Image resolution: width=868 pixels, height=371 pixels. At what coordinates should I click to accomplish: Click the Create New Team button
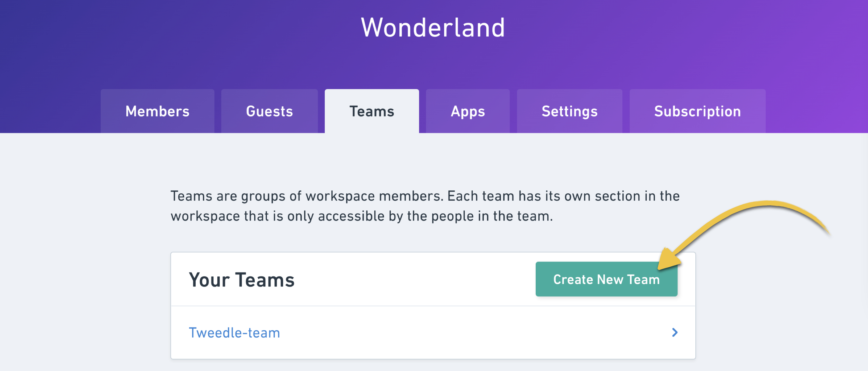pyautogui.click(x=606, y=279)
